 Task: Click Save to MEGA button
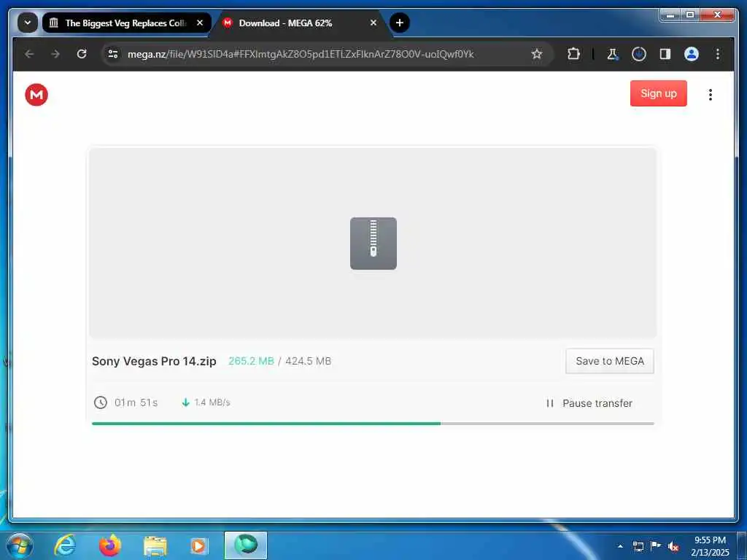pos(610,361)
